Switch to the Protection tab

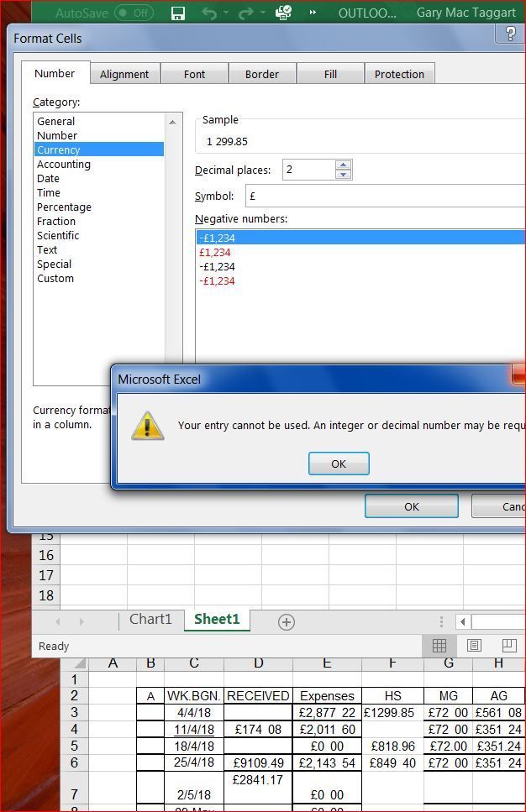(399, 74)
